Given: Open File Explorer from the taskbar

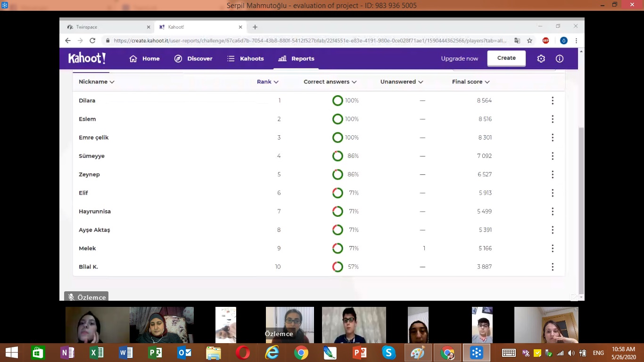Looking at the screenshot, I should (214, 353).
